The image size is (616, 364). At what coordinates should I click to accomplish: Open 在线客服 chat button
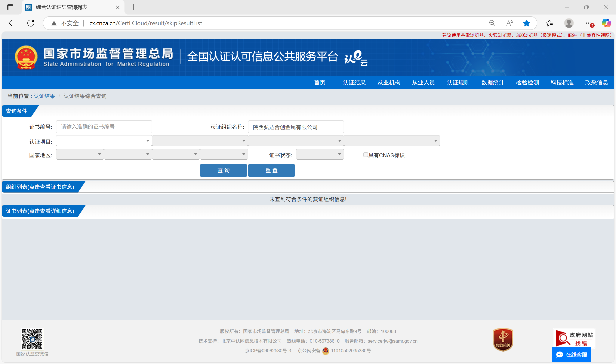click(572, 355)
